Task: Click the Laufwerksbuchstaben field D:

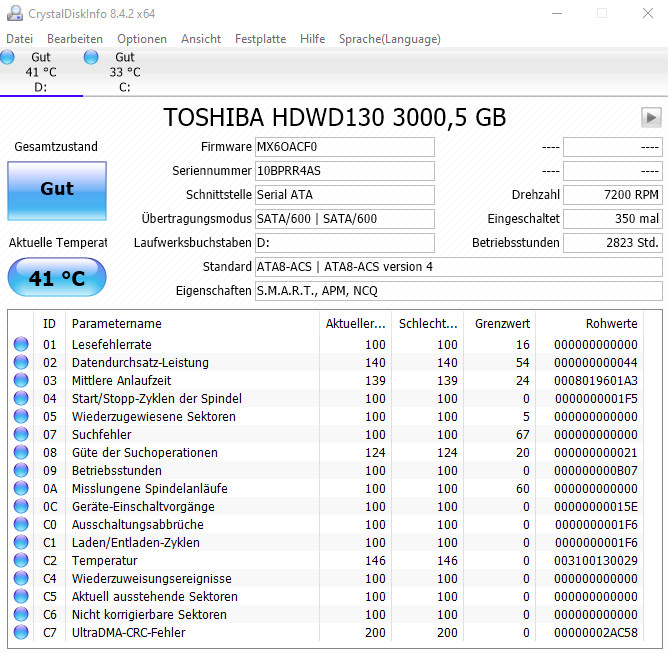Action: tap(345, 243)
